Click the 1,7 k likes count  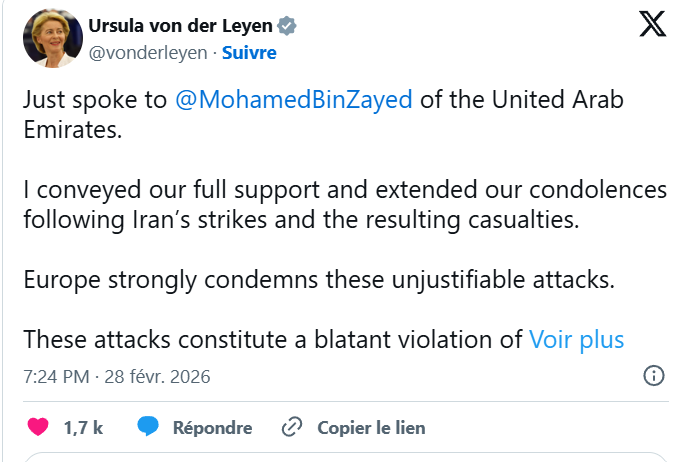click(83, 427)
